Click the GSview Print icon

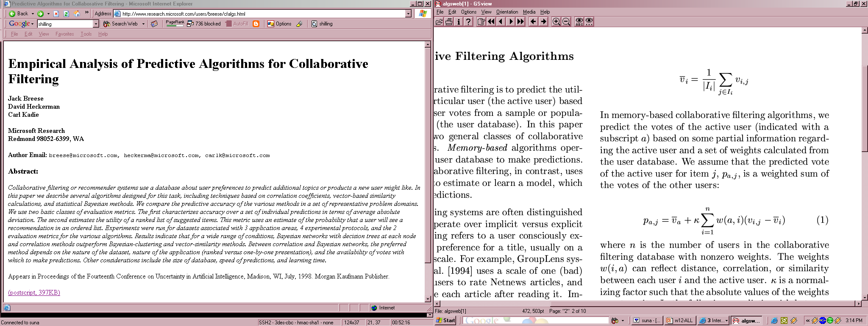pos(448,22)
